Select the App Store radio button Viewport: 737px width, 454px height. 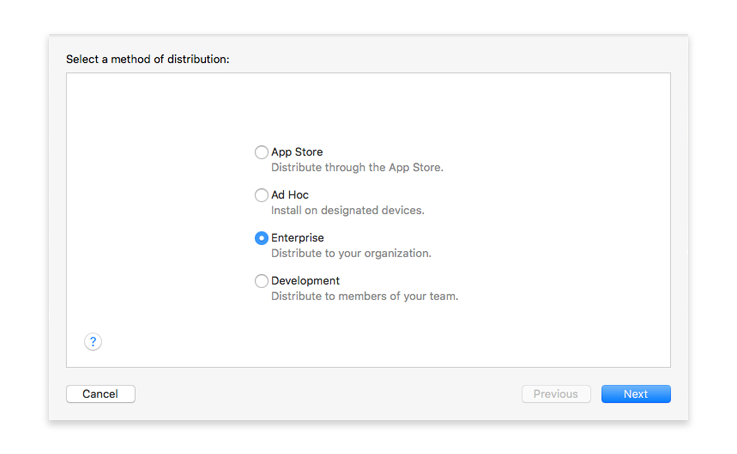pos(261,152)
